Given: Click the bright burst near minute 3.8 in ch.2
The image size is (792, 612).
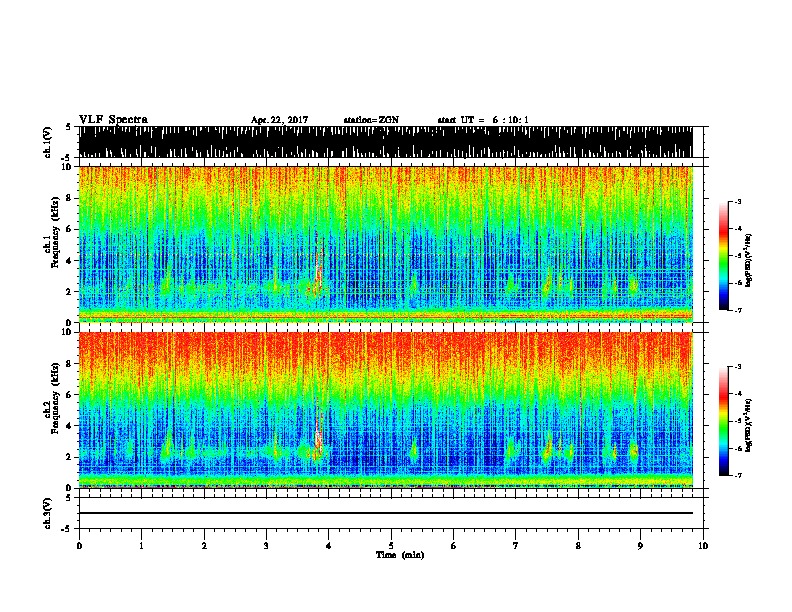Looking at the screenshot, I should (318, 433).
